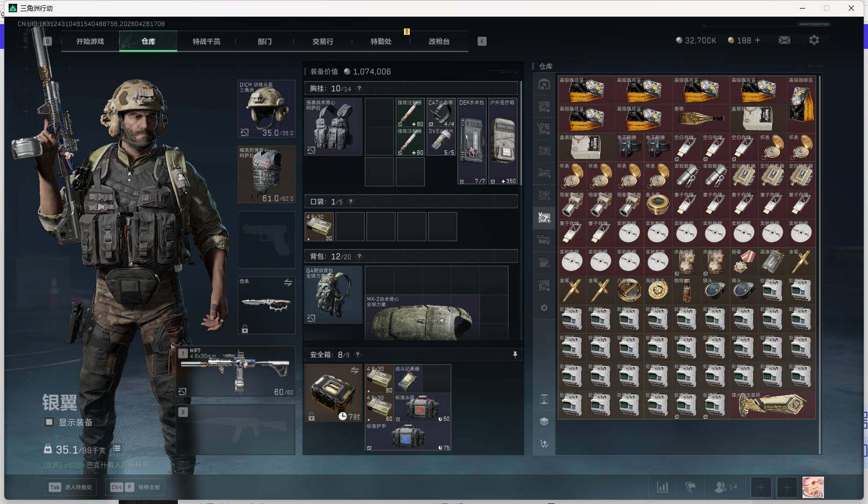Select the 勋章 medal item in warehouse
868x504 pixels.
[x=744, y=262]
